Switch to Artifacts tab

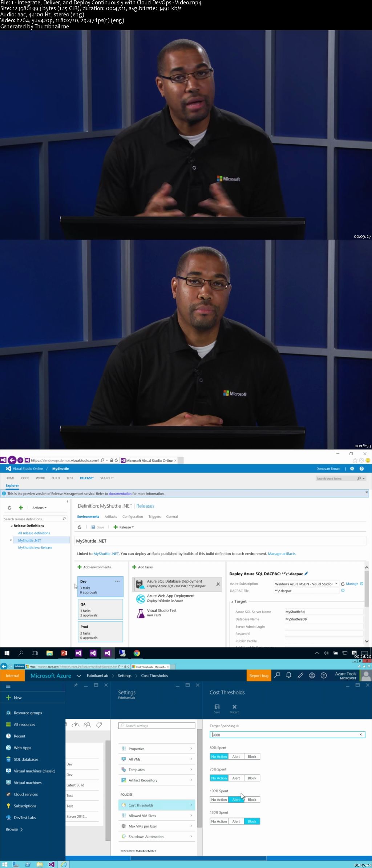click(x=111, y=516)
